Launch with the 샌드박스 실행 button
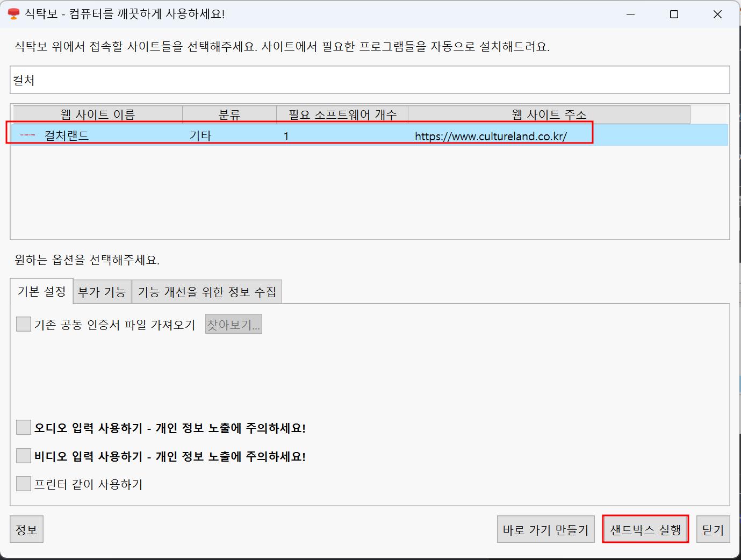This screenshot has width=741, height=560. click(x=645, y=529)
